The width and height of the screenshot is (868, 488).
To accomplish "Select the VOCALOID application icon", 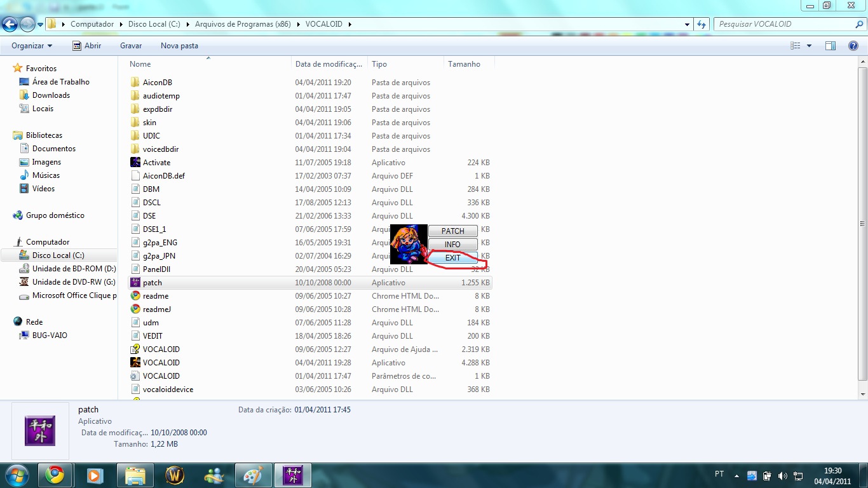I will pyautogui.click(x=135, y=363).
